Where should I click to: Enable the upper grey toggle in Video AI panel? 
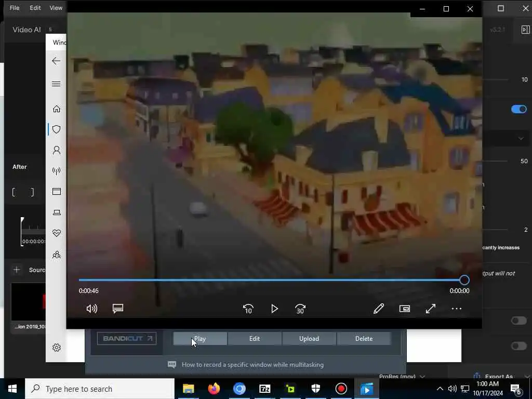pos(519,320)
